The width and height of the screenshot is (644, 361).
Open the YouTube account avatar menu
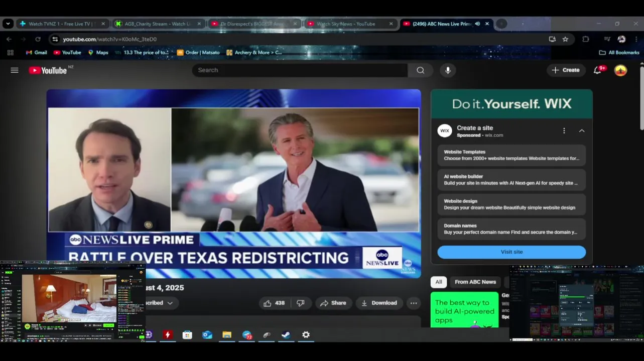621,70
